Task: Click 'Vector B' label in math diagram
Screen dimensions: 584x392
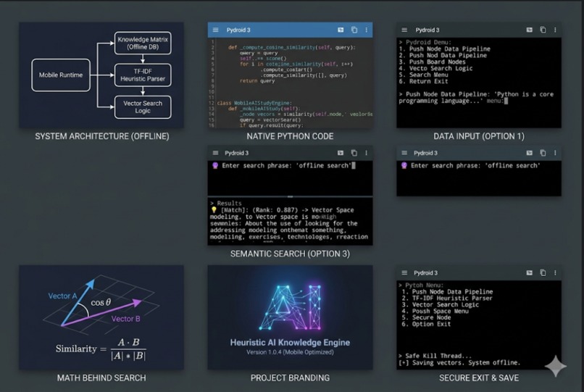Action: [x=125, y=319]
